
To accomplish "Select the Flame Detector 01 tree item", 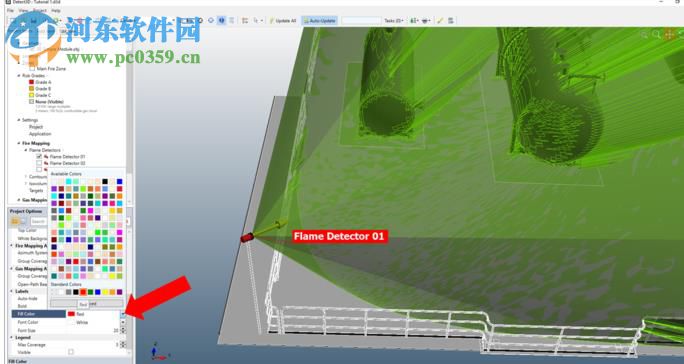I will tap(67, 156).
